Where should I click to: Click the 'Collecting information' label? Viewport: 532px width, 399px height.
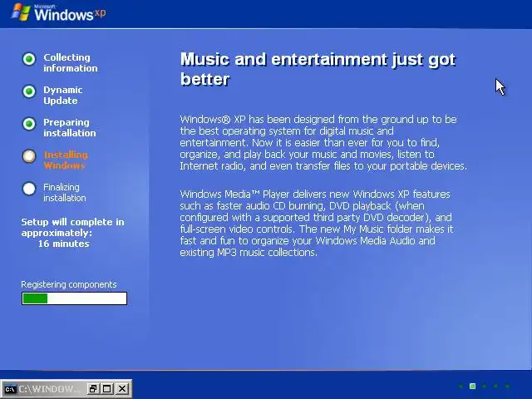70,63
